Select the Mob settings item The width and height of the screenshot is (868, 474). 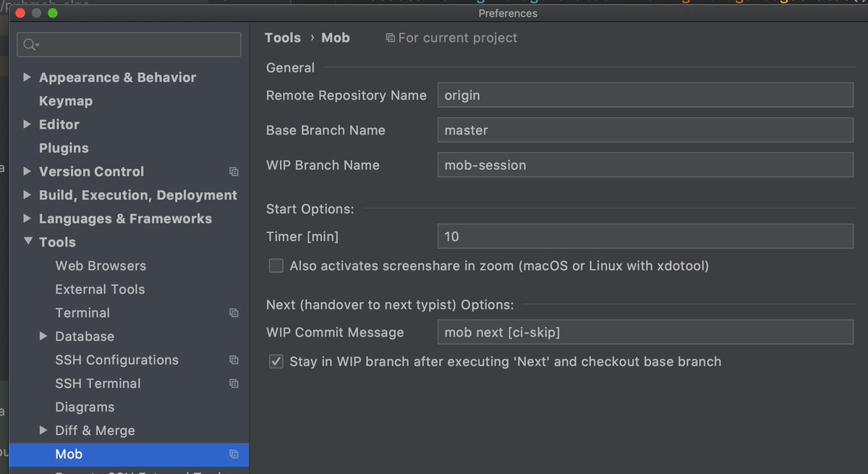pos(129,454)
